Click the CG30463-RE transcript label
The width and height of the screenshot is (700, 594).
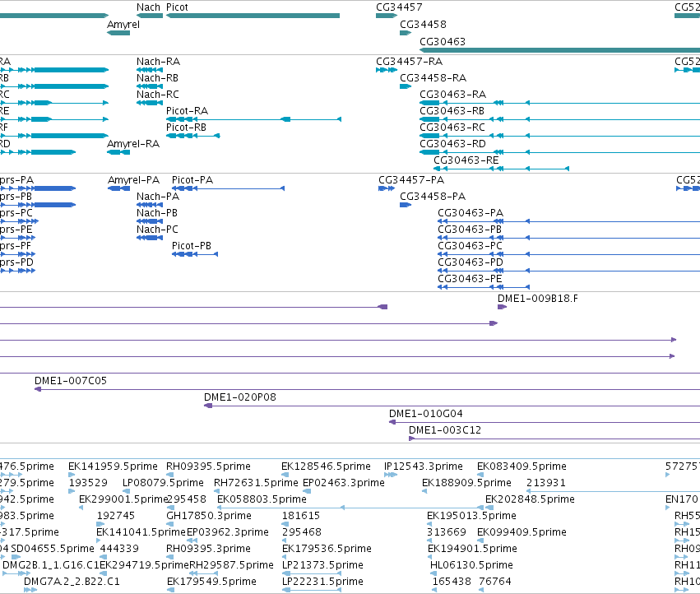coord(466,160)
